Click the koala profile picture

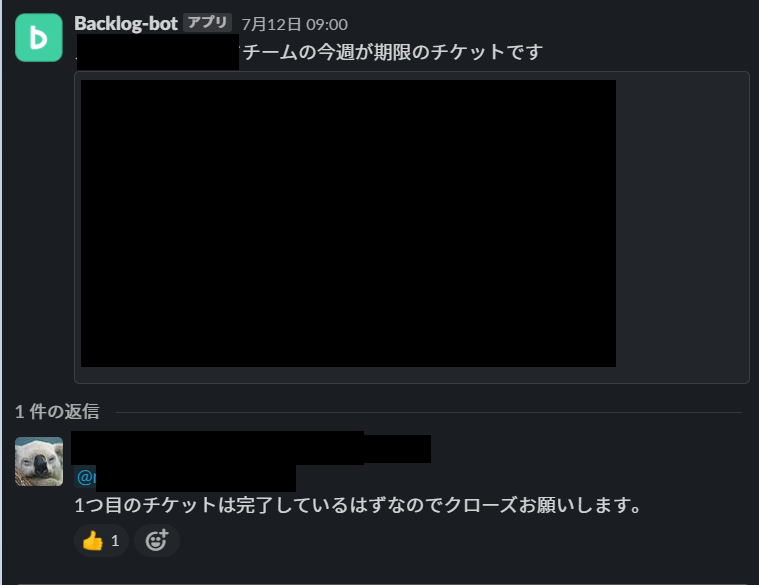39,461
